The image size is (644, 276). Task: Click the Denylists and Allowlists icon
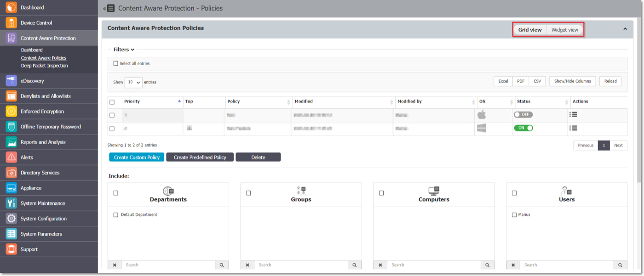tap(11, 96)
